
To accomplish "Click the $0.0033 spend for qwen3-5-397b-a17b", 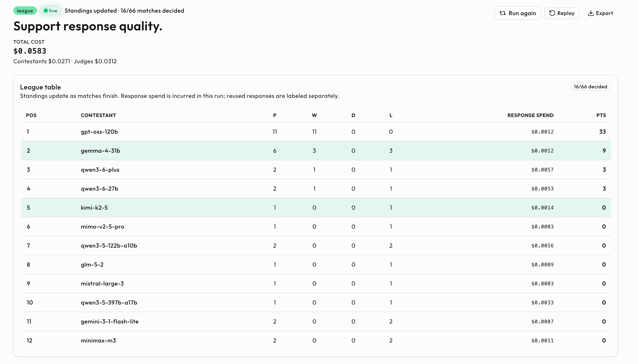I will (542, 302).
